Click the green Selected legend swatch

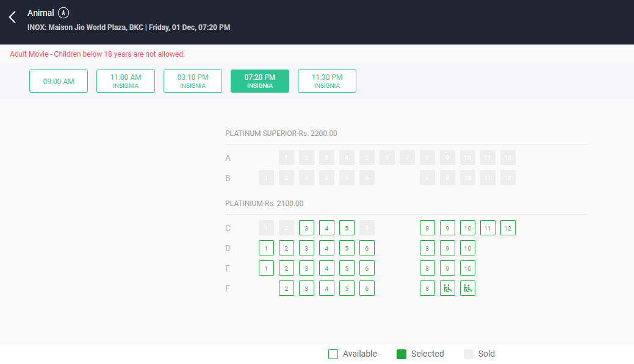click(400, 354)
